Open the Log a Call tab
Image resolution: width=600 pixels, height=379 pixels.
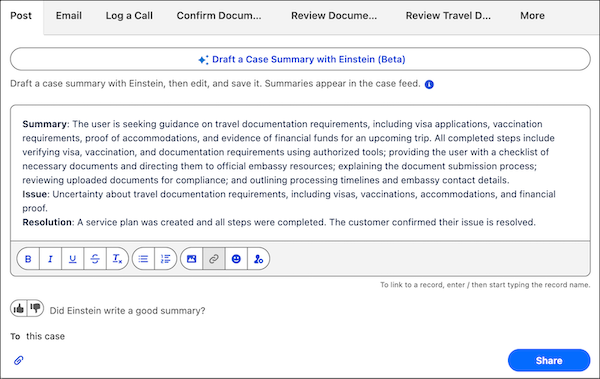(129, 16)
